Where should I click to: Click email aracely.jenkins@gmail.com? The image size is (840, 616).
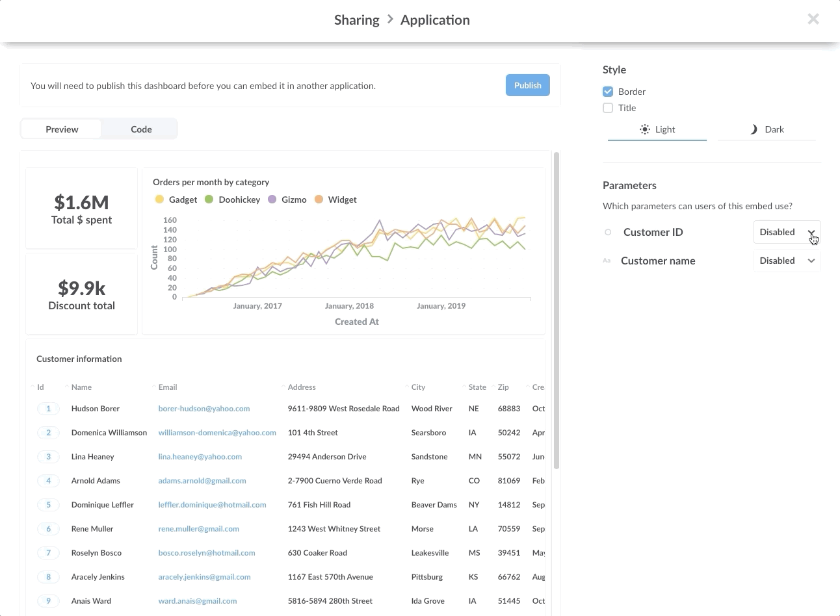click(204, 577)
